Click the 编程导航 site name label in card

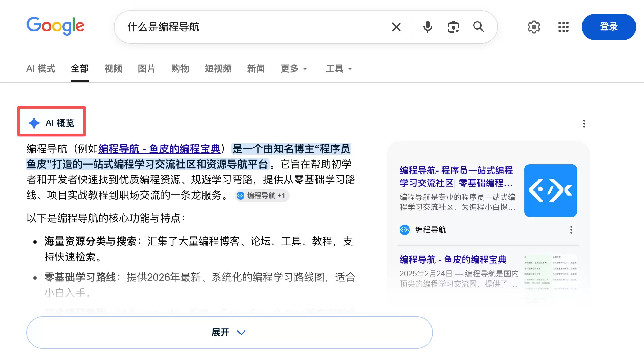[x=431, y=230]
